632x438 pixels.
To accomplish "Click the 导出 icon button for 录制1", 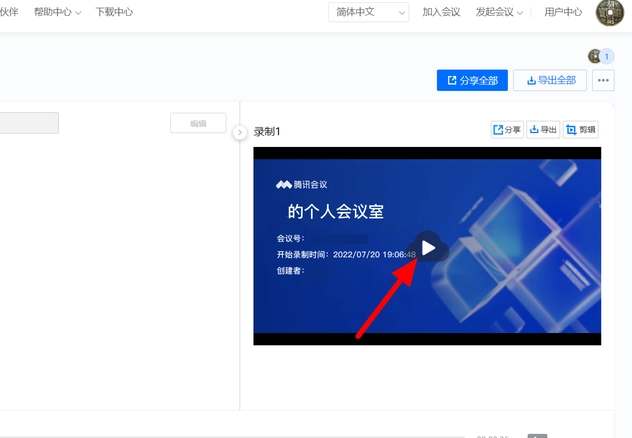I will [x=543, y=130].
